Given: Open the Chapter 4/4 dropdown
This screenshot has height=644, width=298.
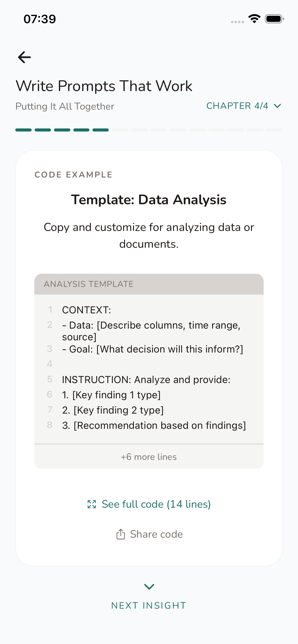Looking at the screenshot, I should pyautogui.click(x=237, y=106).
